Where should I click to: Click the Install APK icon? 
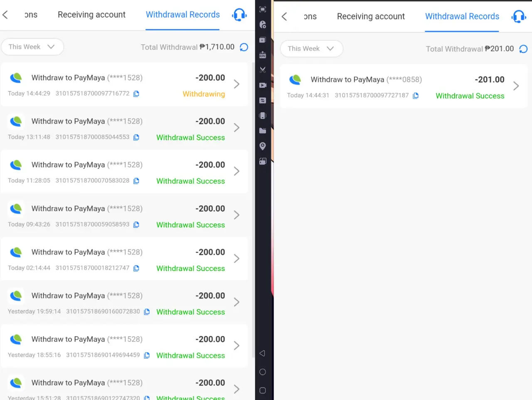[263, 55]
